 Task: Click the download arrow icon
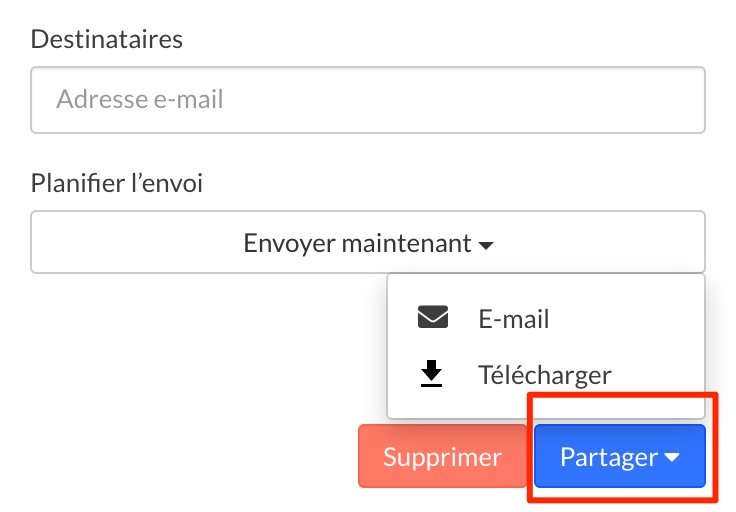point(431,374)
